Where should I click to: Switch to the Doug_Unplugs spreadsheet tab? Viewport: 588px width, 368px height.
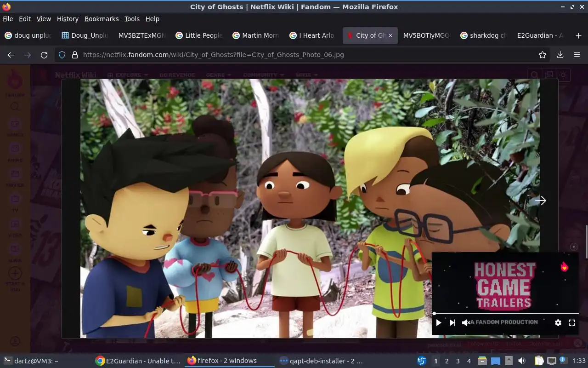tap(85, 35)
